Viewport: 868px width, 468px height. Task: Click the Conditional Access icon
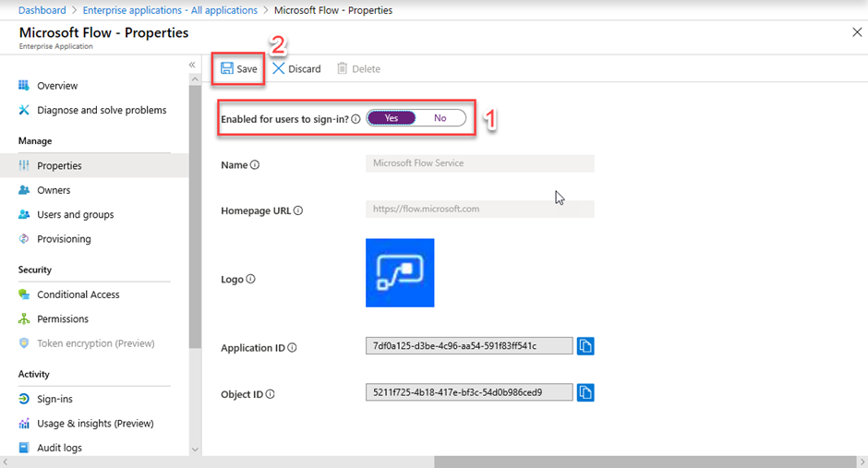click(x=24, y=294)
